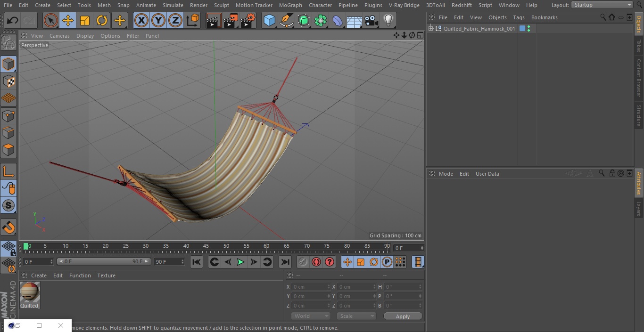Click the Undo arrow icon
644x332 pixels.
click(x=13, y=20)
